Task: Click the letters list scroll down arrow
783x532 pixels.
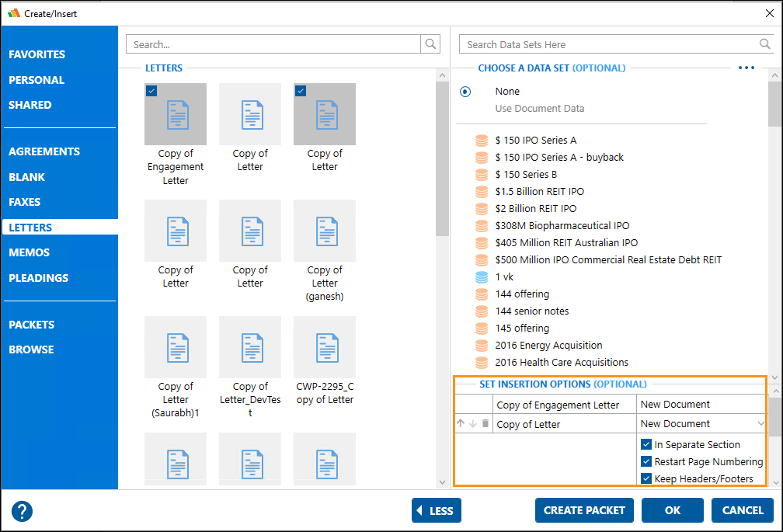Action: (442, 482)
